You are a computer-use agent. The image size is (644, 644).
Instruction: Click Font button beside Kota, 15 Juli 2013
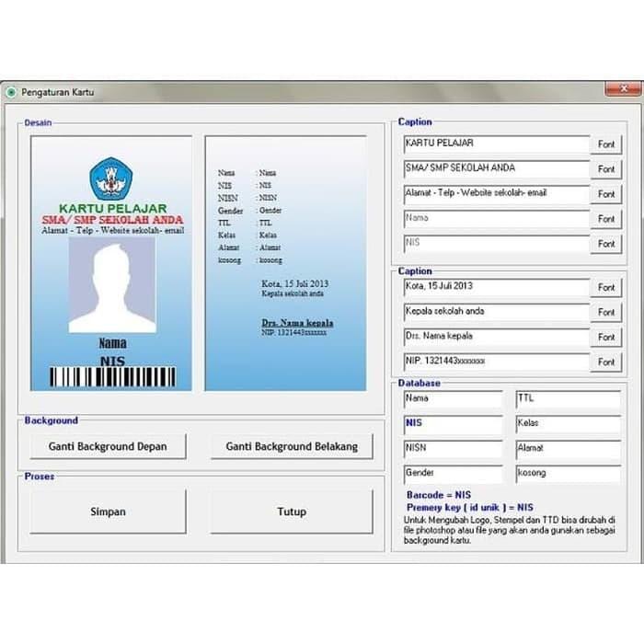(x=606, y=287)
